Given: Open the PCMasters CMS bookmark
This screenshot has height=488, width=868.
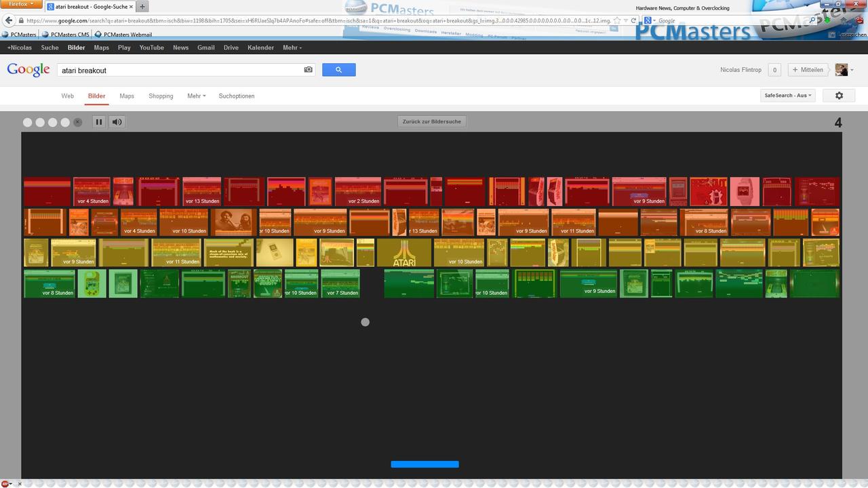Looking at the screenshot, I should tap(66, 35).
